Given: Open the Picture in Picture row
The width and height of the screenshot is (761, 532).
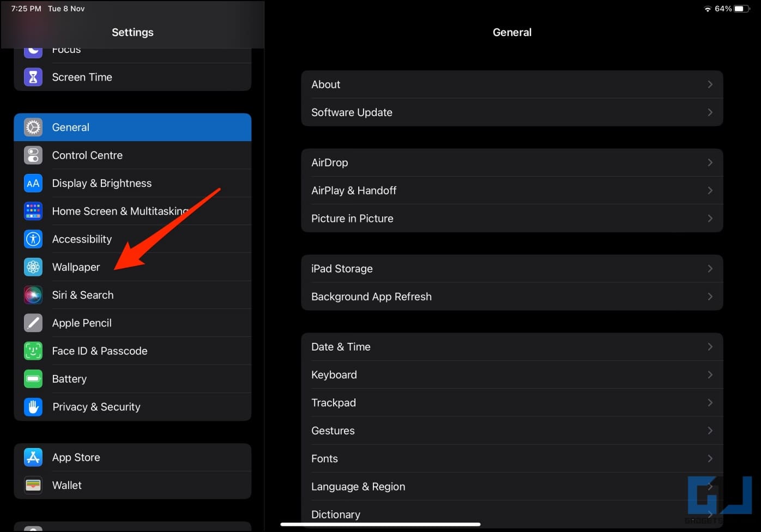Looking at the screenshot, I should [x=512, y=219].
